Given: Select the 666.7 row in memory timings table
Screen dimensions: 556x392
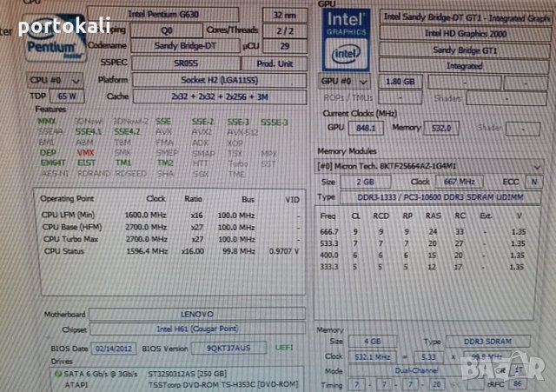Looking at the screenshot, I should point(426,232).
